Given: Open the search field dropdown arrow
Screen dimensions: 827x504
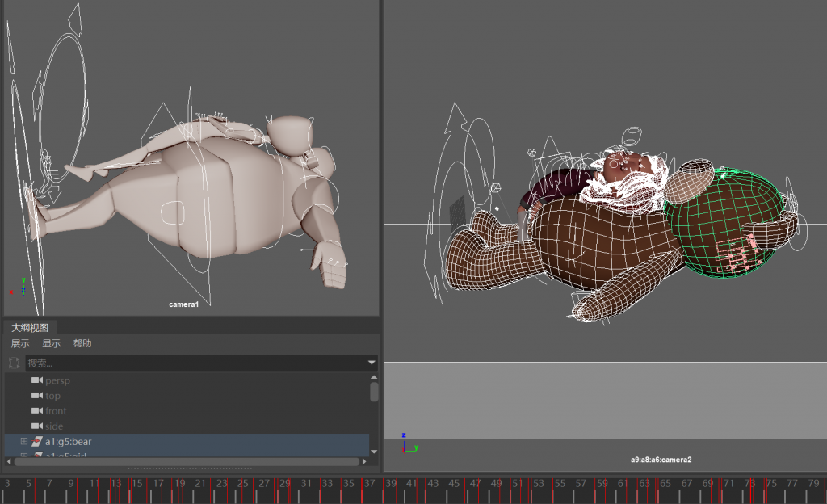Looking at the screenshot, I should [x=372, y=363].
